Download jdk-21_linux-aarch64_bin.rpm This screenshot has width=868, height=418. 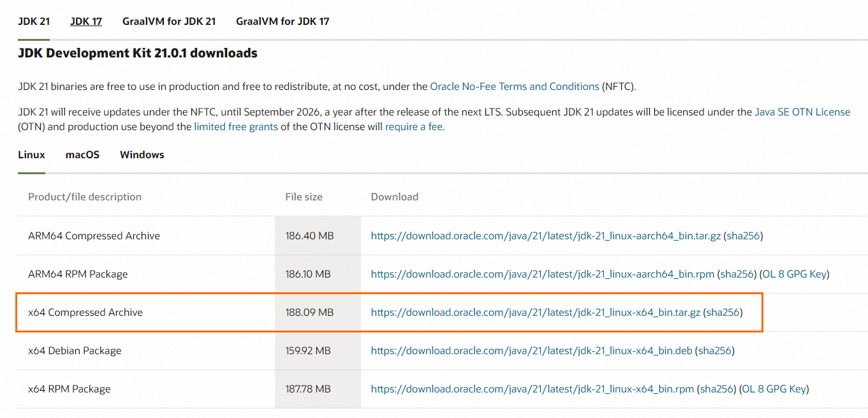tap(543, 274)
